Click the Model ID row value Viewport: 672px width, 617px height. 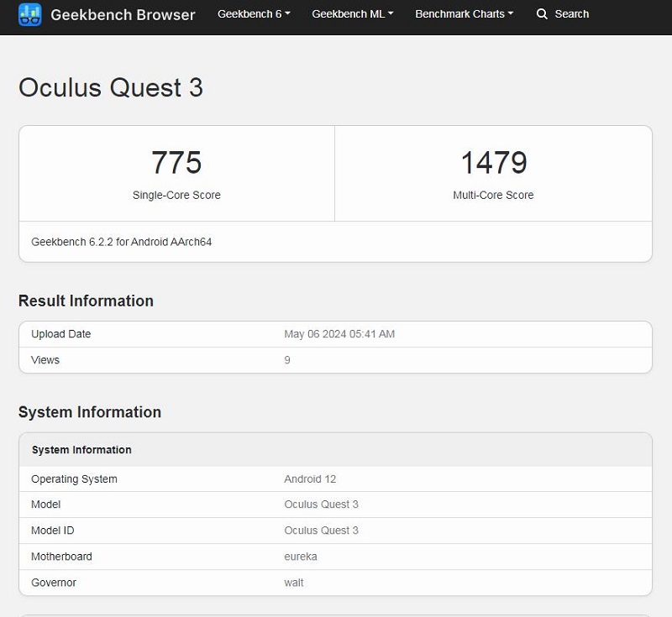[x=321, y=531]
